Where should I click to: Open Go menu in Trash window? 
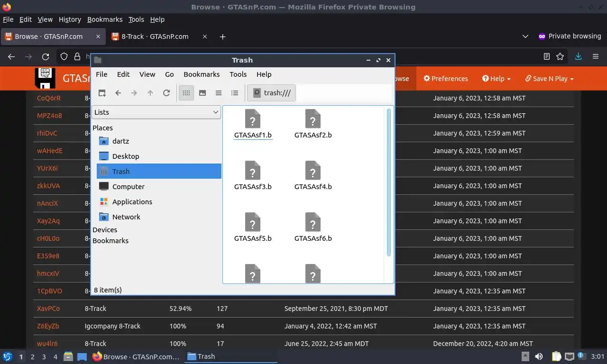[x=169, y=74]
